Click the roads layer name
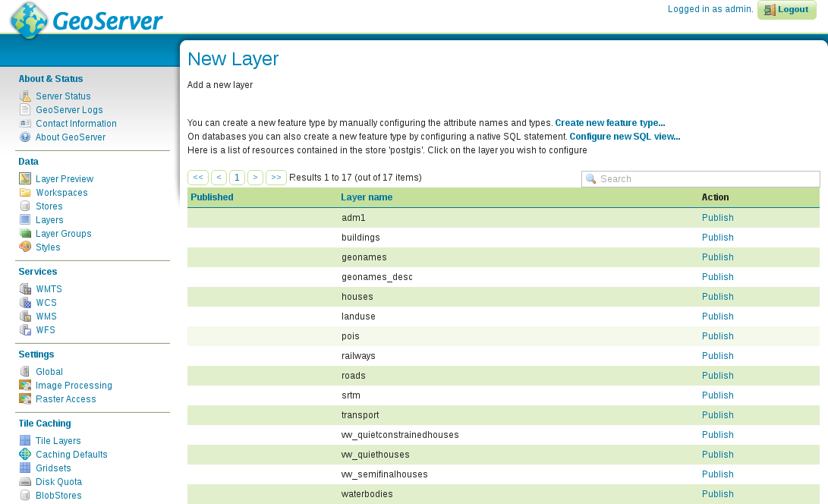The width and height of the screenshot is (828, 504). click(x=353, y=376)
